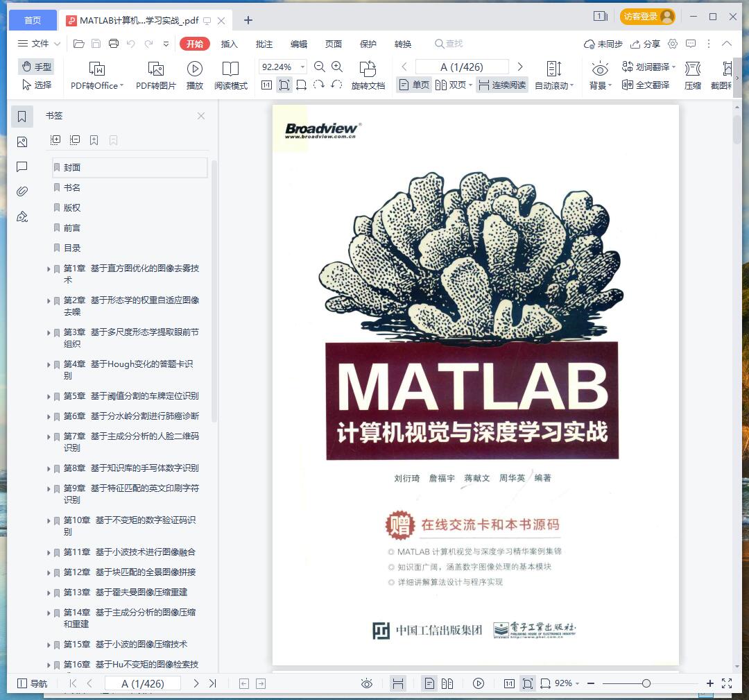Image resolution: width=749 pixels, height=700 pixels.
Task: Toggle double page view in status bar
Action: (x=447, y=683)
